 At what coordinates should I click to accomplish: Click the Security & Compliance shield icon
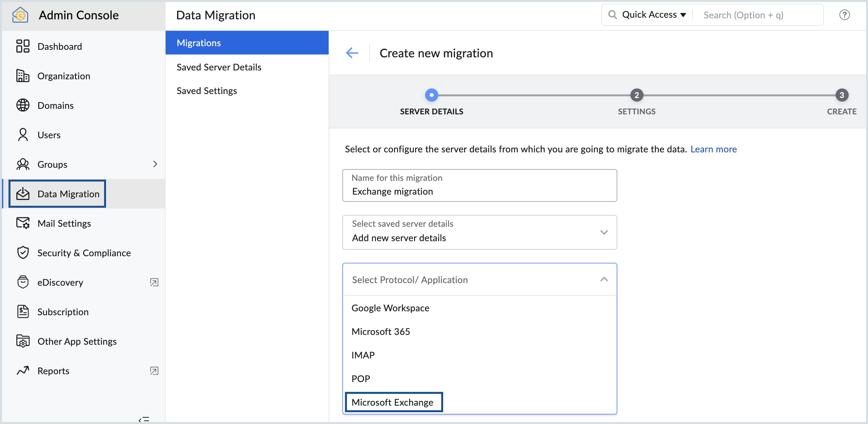(x=23, y=252)
